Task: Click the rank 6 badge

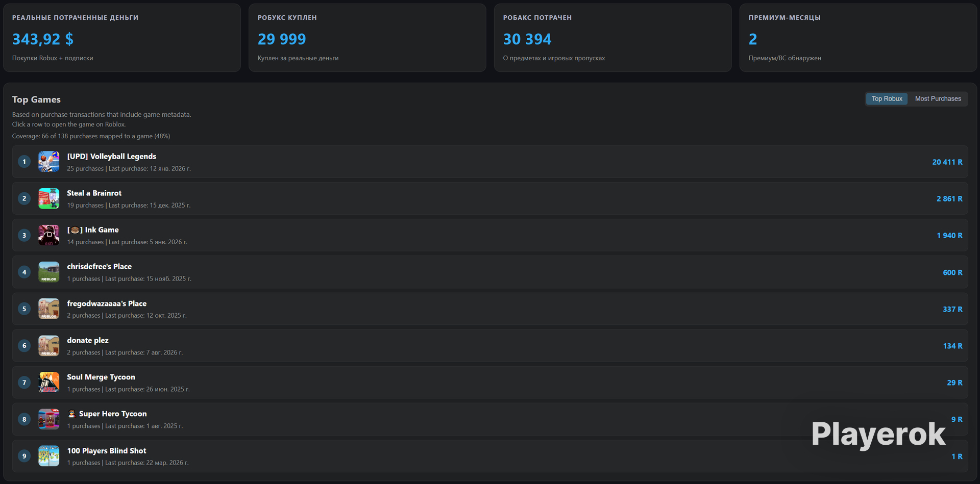Action: [24, 346]
